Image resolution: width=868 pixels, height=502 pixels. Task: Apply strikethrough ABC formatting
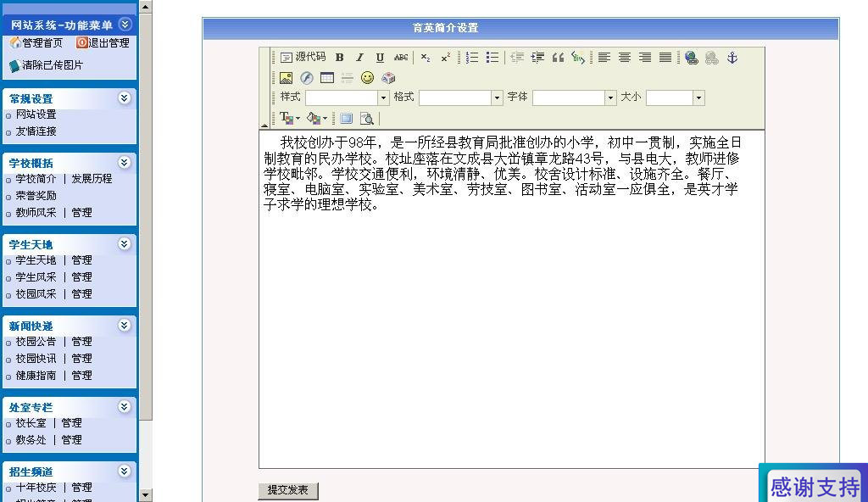[x=401, y=57]
